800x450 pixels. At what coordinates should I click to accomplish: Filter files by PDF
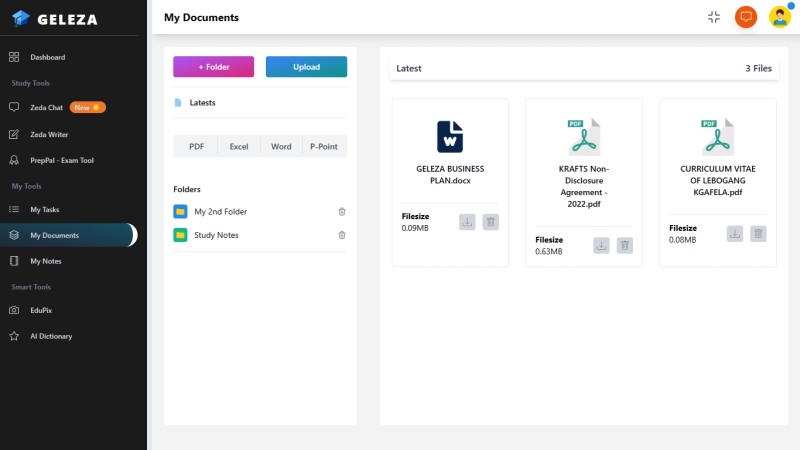pos(196,146)
